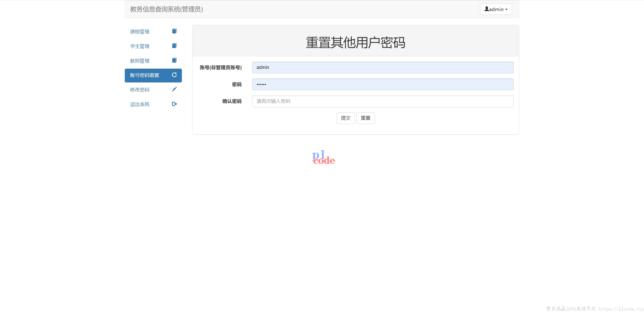
Task: Open the admin dropdown caret
Action: pyautogui.click(x=506, y=10)
